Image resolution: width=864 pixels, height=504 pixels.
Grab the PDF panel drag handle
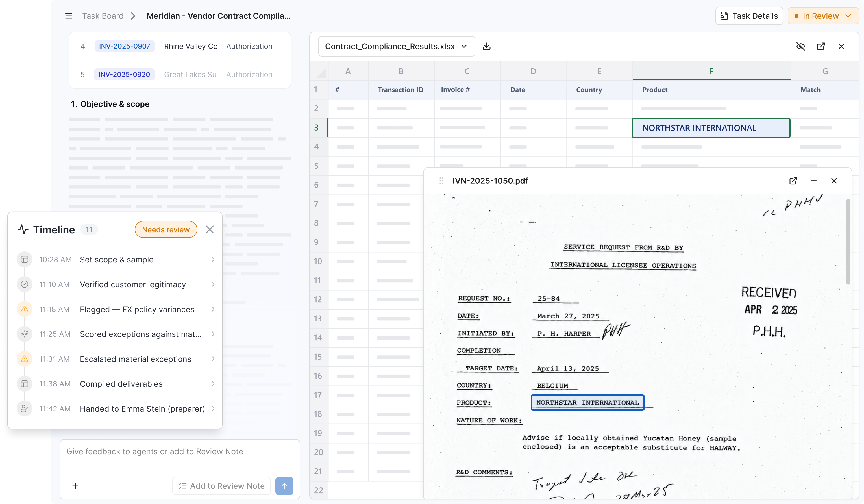pyautogui.click(x=441, y=181)
